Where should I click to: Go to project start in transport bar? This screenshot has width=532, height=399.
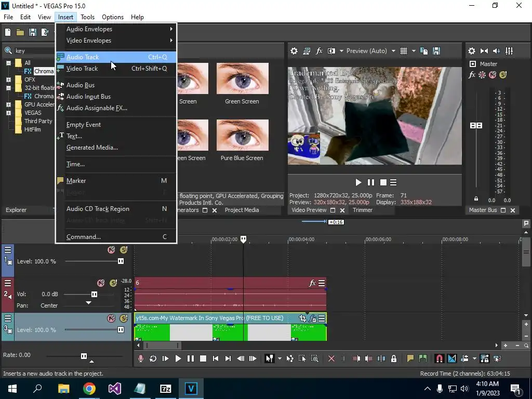pyautogui.click(x=216, y=358)
